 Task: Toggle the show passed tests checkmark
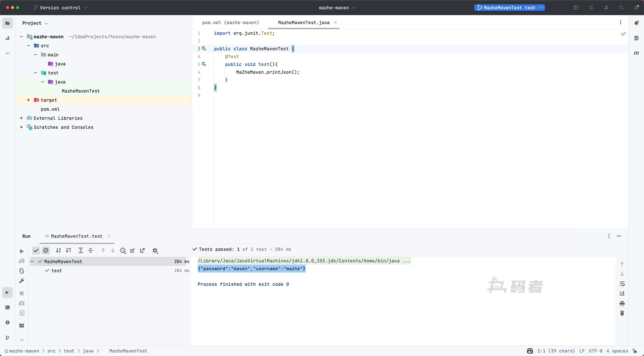pyautogui.click(x=36, y=251)
